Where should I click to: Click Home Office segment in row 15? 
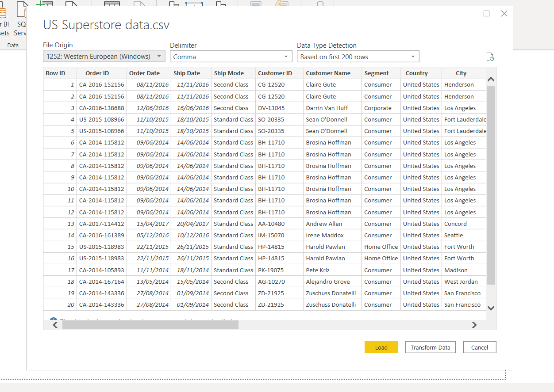click(381, 247)
